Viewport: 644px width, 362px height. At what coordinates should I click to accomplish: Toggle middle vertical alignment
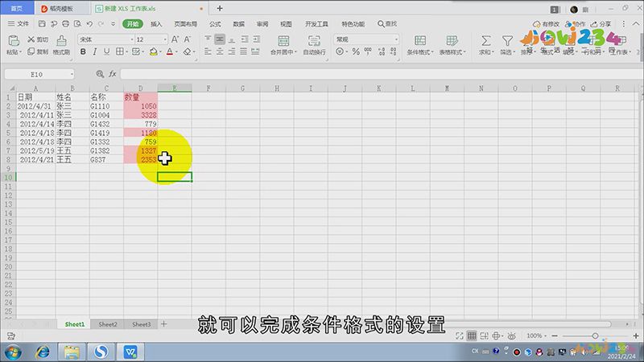[220, 39]
